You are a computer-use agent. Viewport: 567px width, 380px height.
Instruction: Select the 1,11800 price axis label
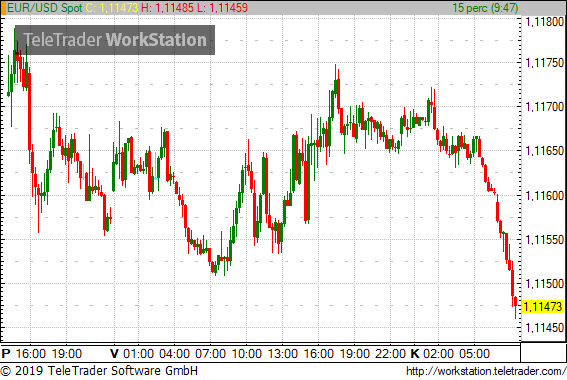click(x=544, y=22)
